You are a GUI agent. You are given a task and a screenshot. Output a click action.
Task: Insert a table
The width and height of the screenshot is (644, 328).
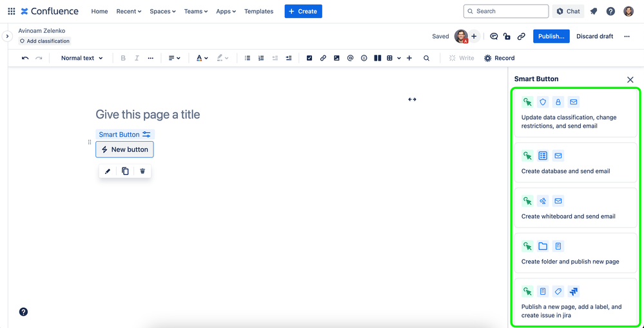pos(389,58)
